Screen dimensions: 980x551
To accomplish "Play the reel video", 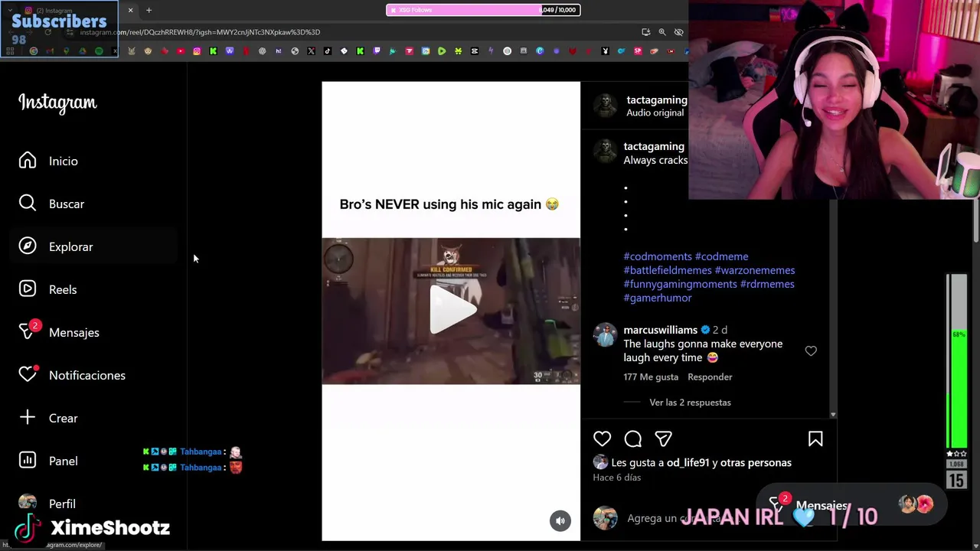I will coord(451,311).
